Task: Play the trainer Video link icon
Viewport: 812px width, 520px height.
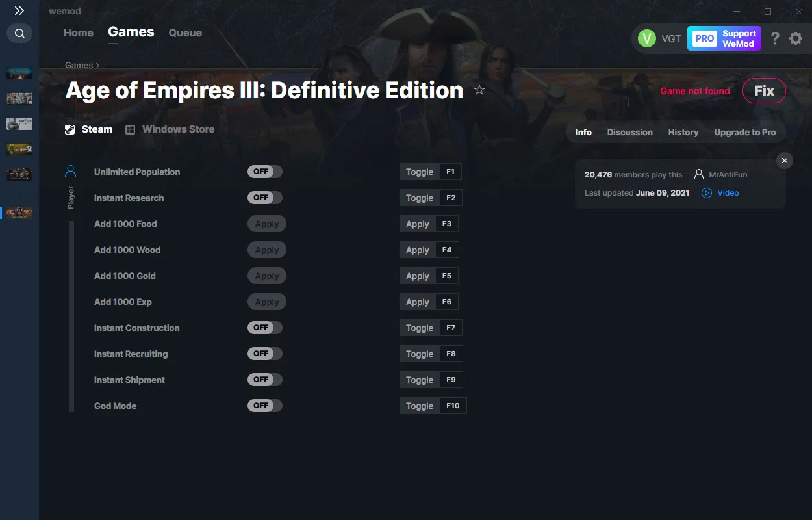Action: tap(707, 193)
